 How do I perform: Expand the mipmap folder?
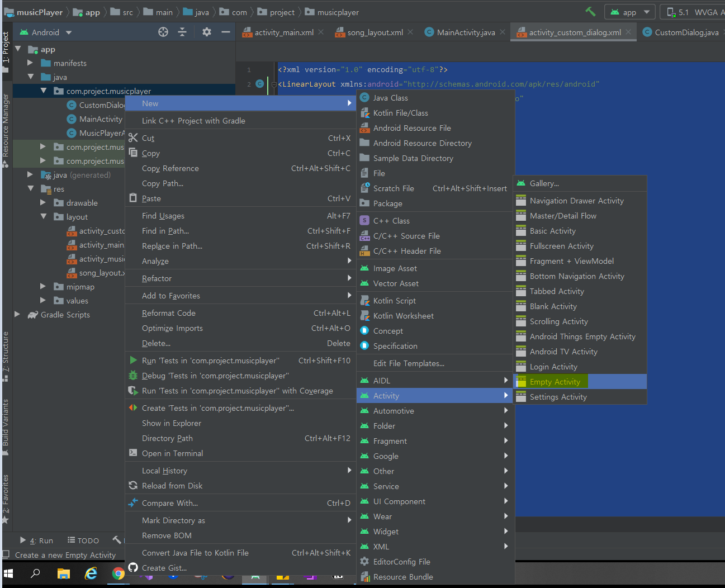(x=43, y=287)
